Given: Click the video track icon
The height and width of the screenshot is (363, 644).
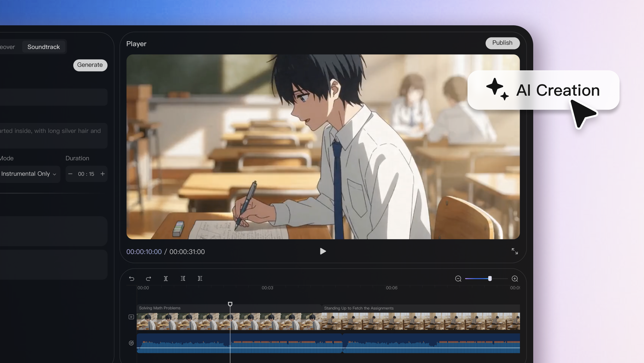Looking at the screenshot, I should point(131,317).
